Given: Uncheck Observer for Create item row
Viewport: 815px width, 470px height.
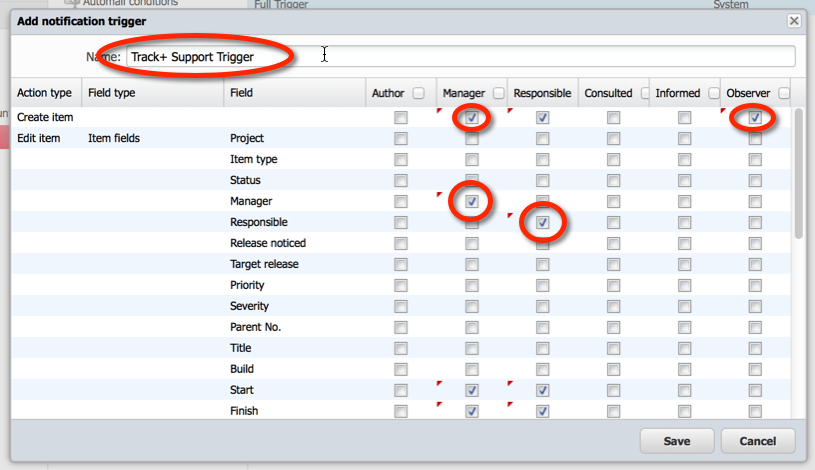Looking at the screenshot, I should (756, 118).
